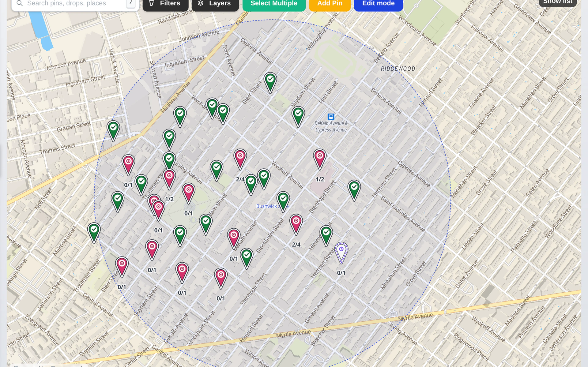Click the Show list button
Screen dimensions: 588x367
tap(558, 2)
